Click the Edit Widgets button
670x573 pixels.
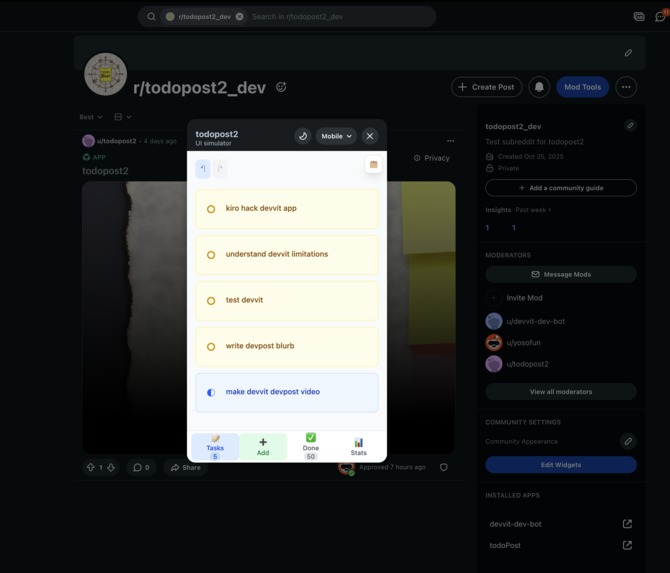561,465
